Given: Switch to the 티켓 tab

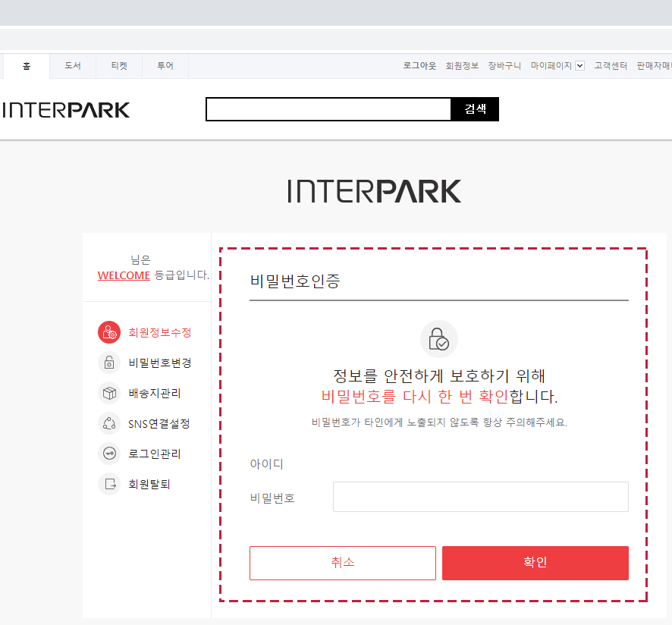Looking at the screenshot, I should (x=119, y=66).
